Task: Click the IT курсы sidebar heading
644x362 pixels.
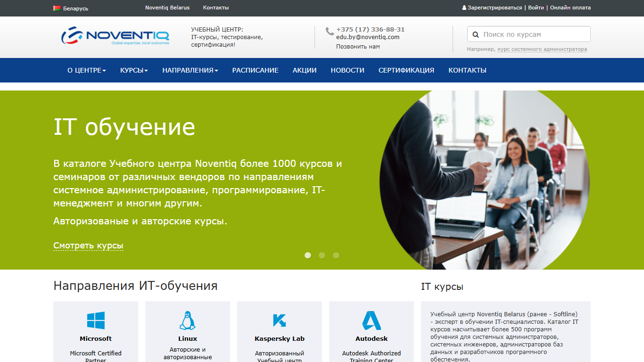Action: [442, 287]
